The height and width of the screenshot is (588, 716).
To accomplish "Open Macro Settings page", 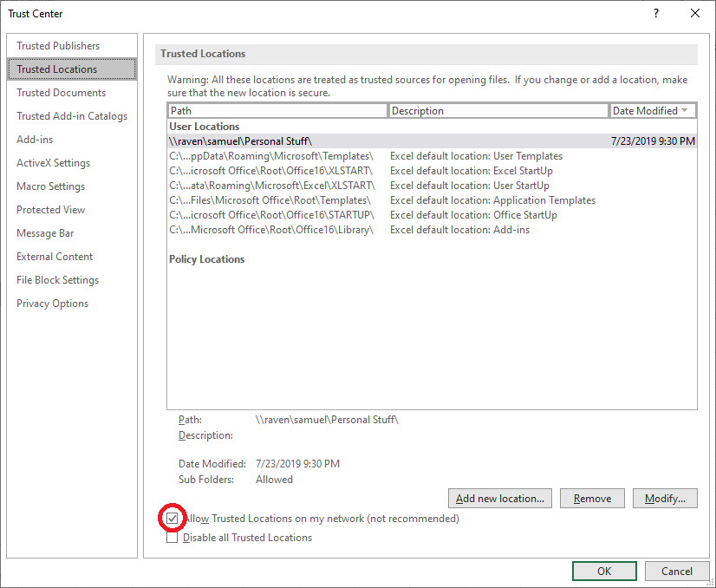I will tap(50, 186).
